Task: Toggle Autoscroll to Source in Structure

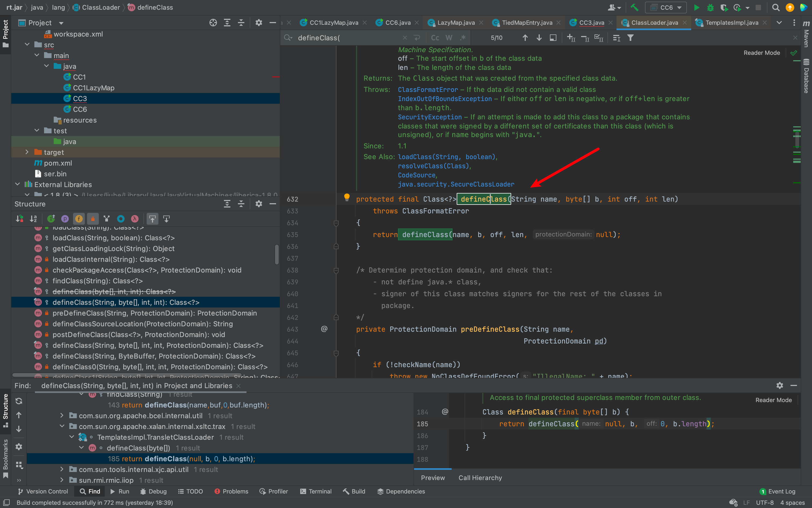Action: tap(152, 219)
